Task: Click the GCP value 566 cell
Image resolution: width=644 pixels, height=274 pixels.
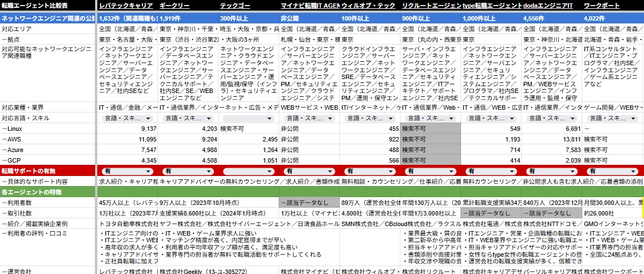Action: click(370, 160)
